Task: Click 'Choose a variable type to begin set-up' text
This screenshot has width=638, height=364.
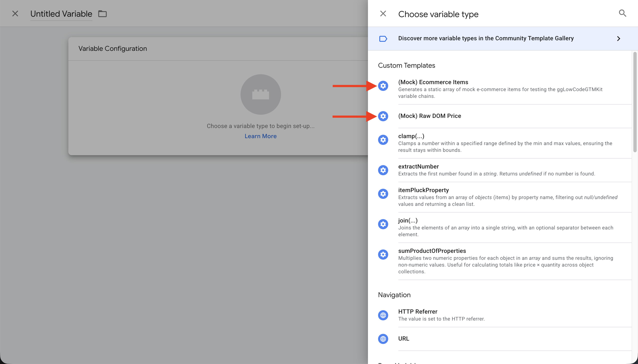Action: click(261, 126)
